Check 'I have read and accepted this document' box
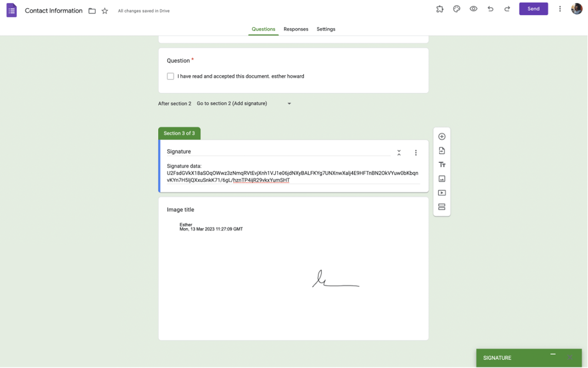This screenshot has width=588, height=368. (171, 76)
